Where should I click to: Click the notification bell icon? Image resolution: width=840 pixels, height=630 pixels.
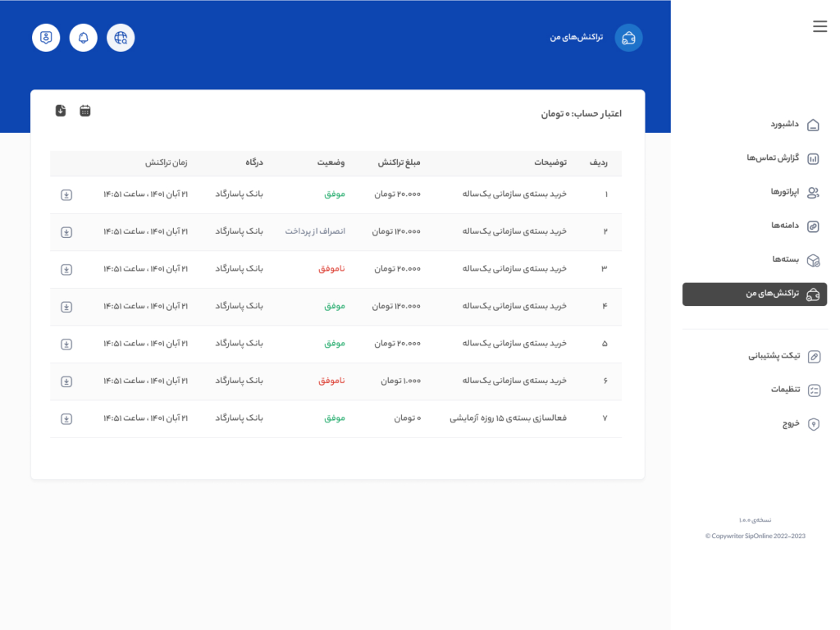(83, 38)
